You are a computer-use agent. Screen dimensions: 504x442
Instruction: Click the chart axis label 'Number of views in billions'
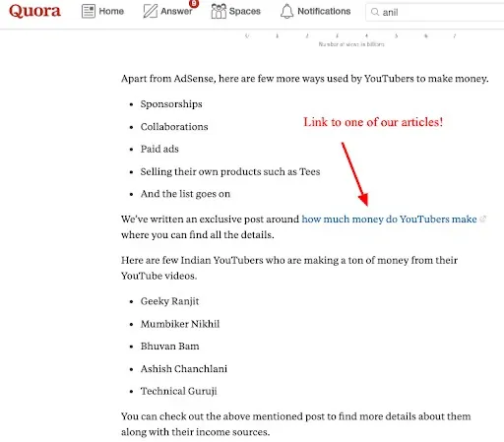coord(351,44)
